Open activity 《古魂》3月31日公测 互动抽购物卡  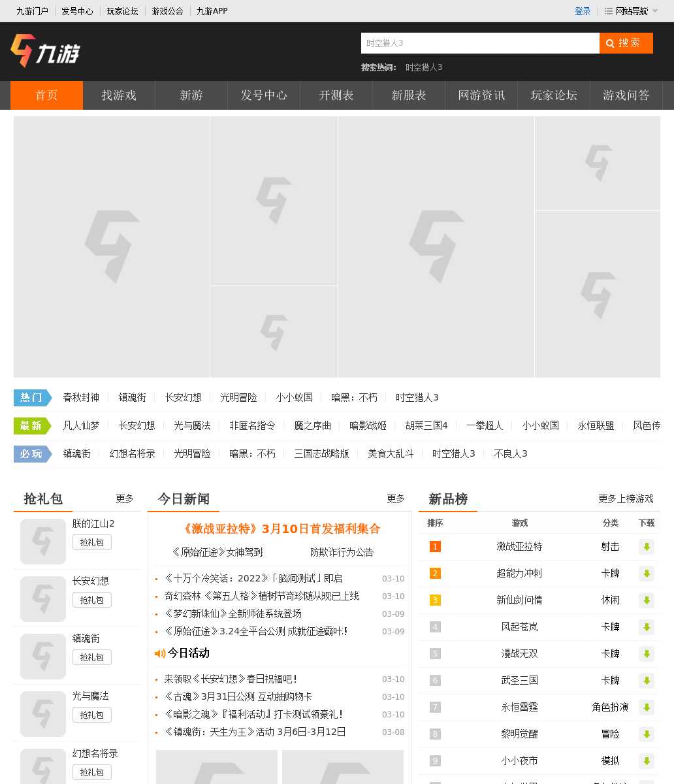point(238,696)
